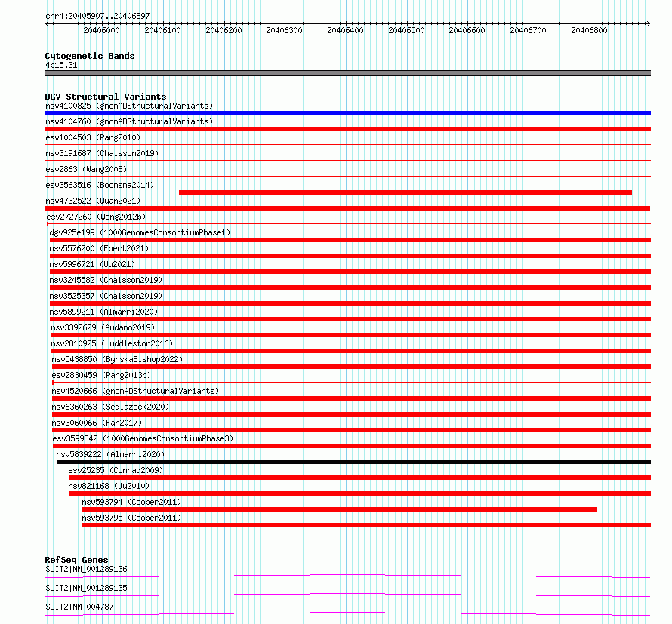The width and height of the screenshot is (672, 624).
Task: Open variant nsv4520666 (gnomADStructuralVariants)
Action: coord(135,391)
